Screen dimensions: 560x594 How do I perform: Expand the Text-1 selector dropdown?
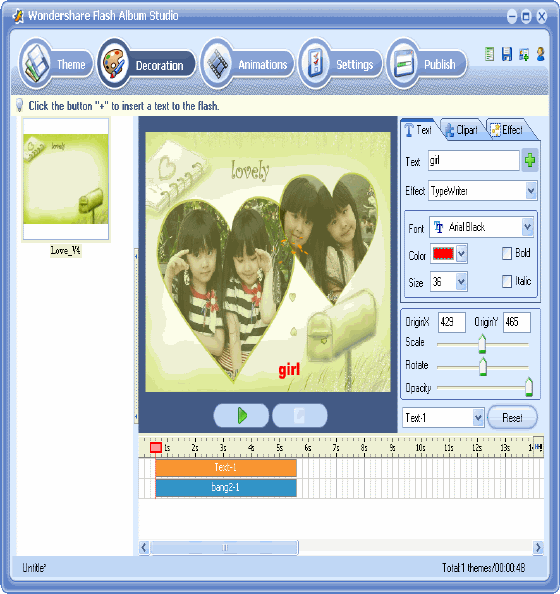[478, 417]
